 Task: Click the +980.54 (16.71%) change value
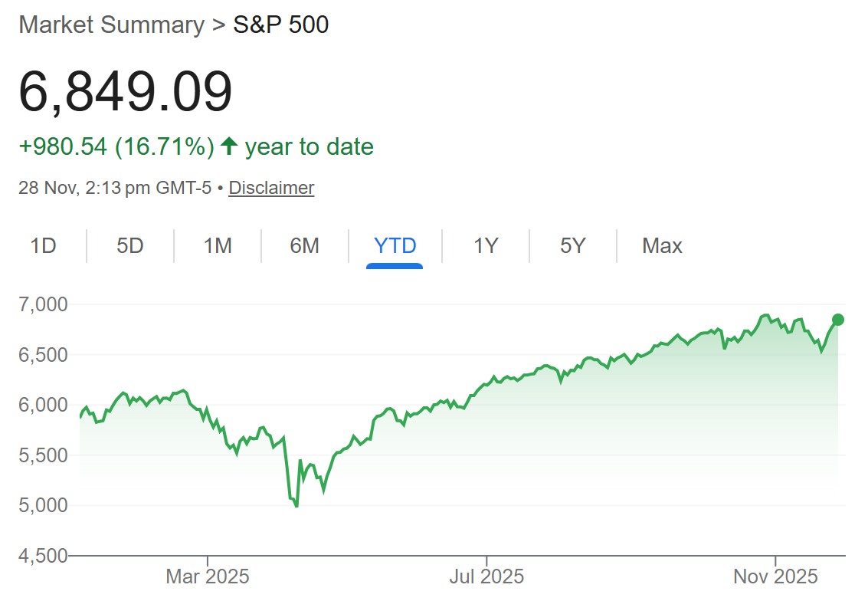click(x=116, y=146)
